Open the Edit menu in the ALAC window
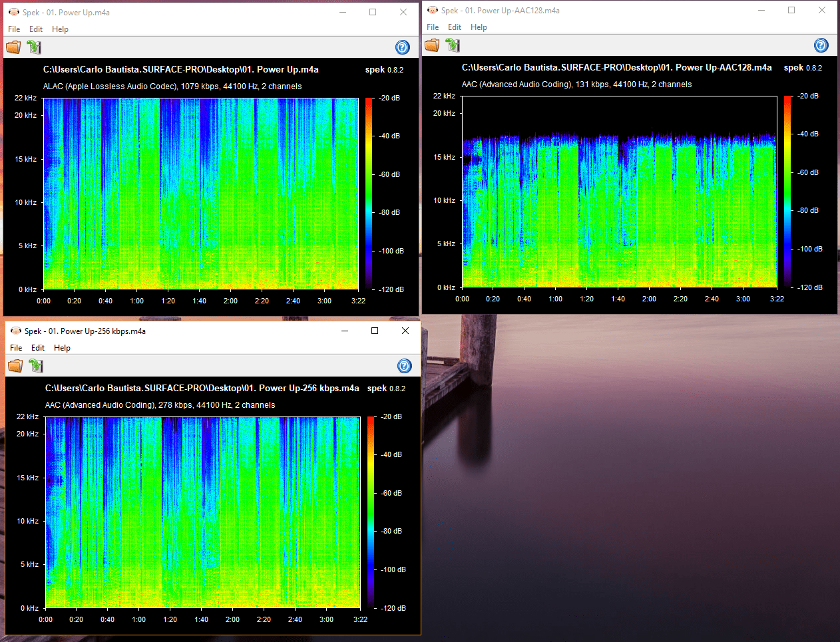840x642 pixels. [x=36, y=29]
